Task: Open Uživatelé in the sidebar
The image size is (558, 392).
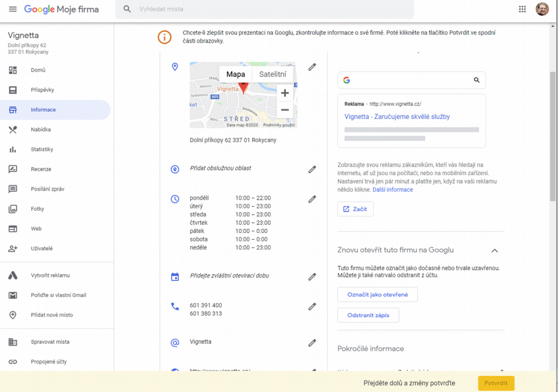Action: coord(55,249)
